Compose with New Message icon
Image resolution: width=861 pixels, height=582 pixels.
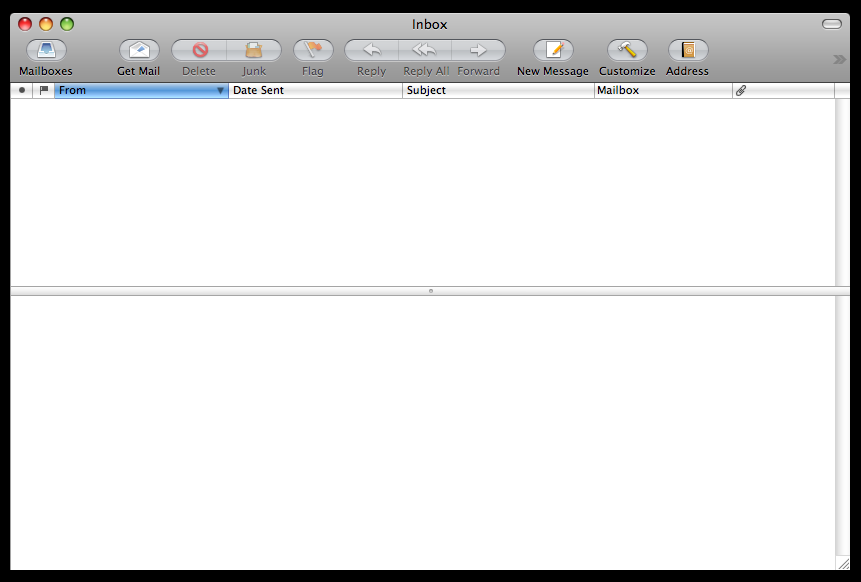tap(553, 50)
